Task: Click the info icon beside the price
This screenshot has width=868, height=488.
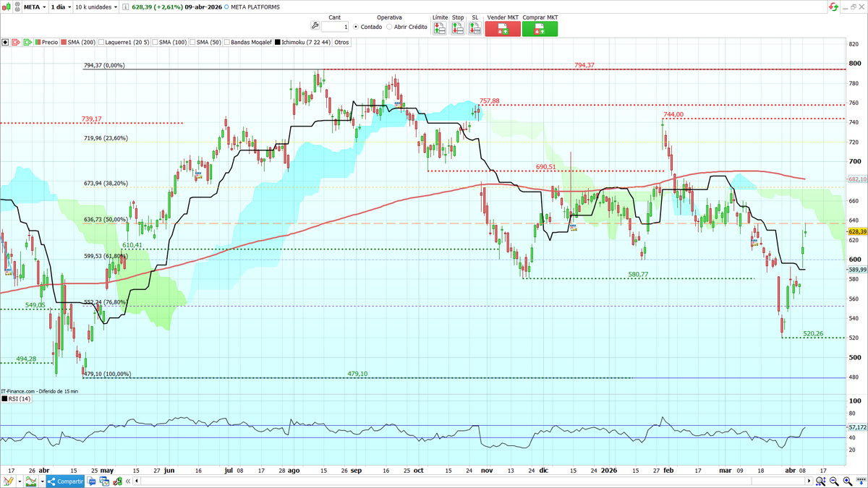Action: click(x=126, y=6)
